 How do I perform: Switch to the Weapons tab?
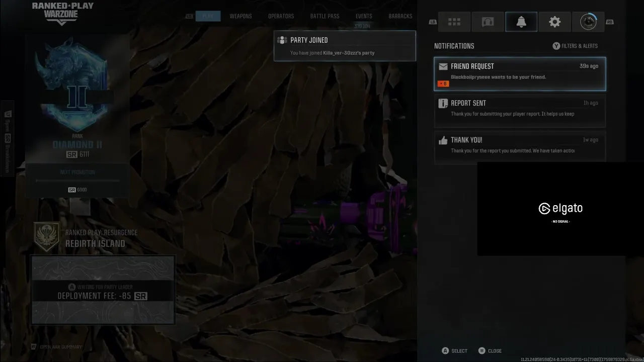point(240,16)
